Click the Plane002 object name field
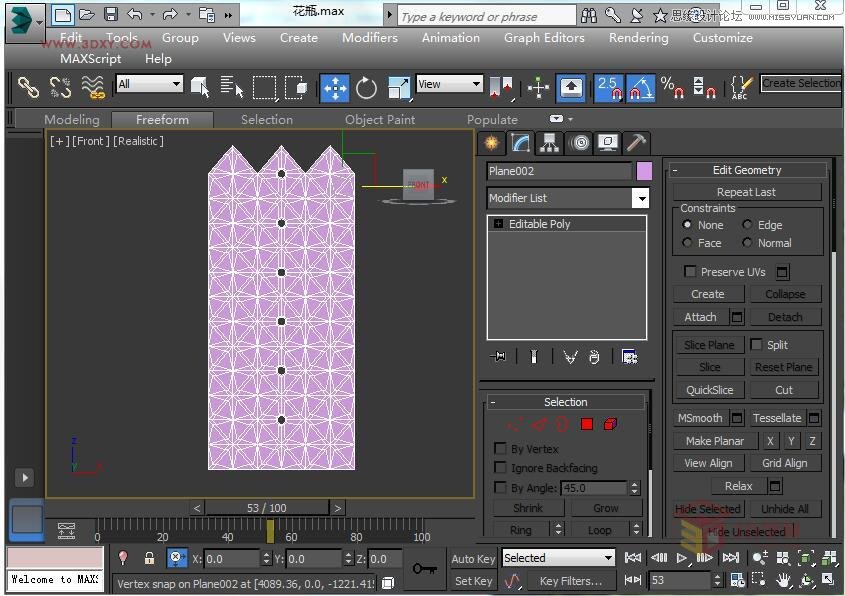The height and width of the screenshot is (596, 845). click(x=558, y=171)
